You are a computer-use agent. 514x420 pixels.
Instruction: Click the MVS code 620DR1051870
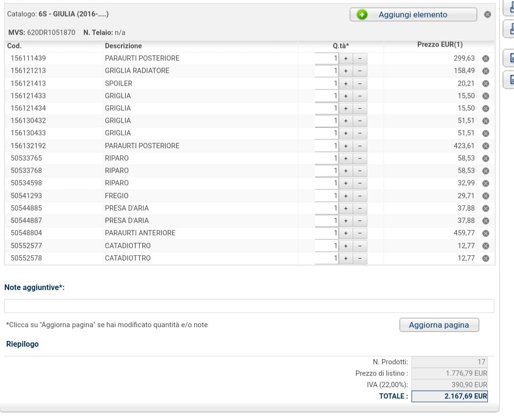tap(51, 32)
